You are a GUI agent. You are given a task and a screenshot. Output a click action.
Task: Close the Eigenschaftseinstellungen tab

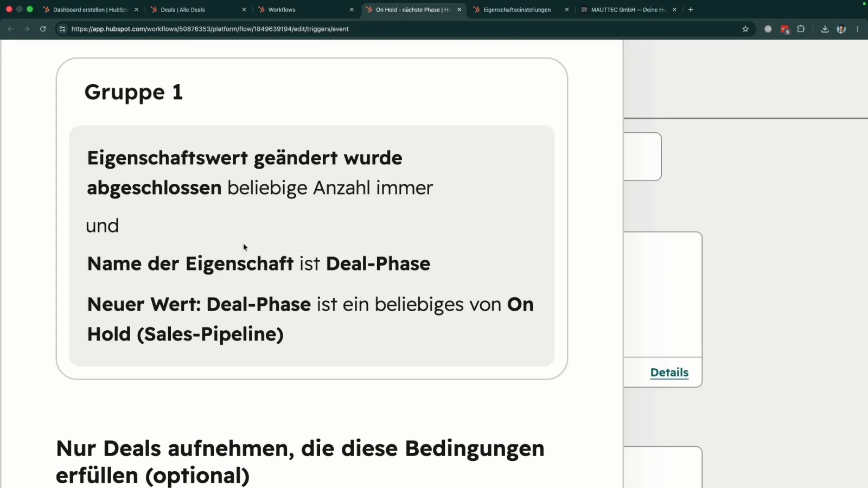coord(567,10)
